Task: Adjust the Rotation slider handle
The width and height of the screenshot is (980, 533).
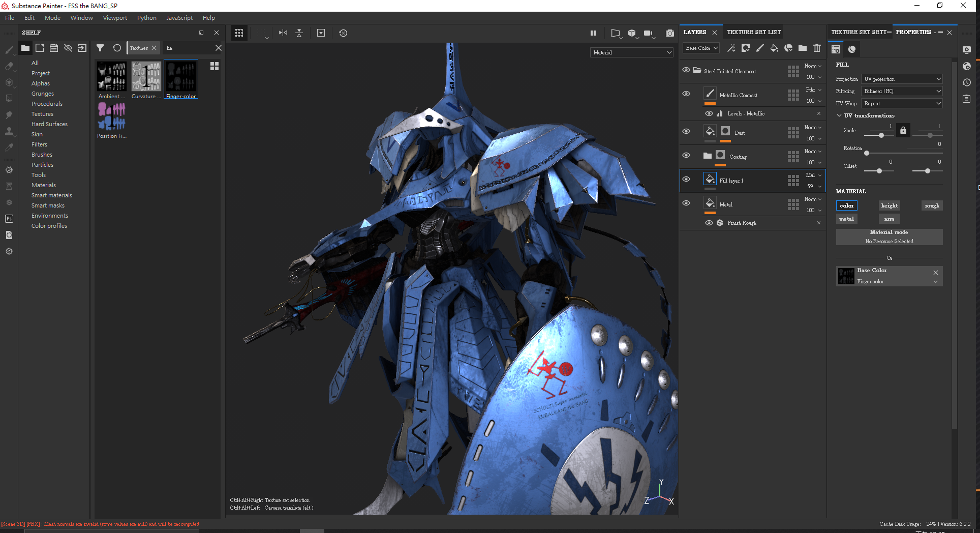Action: [867, 153]
